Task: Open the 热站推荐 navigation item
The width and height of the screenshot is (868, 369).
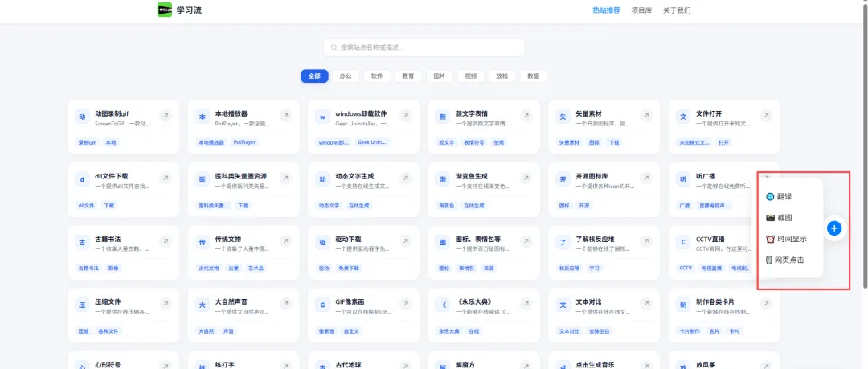Action: point(606,10)
